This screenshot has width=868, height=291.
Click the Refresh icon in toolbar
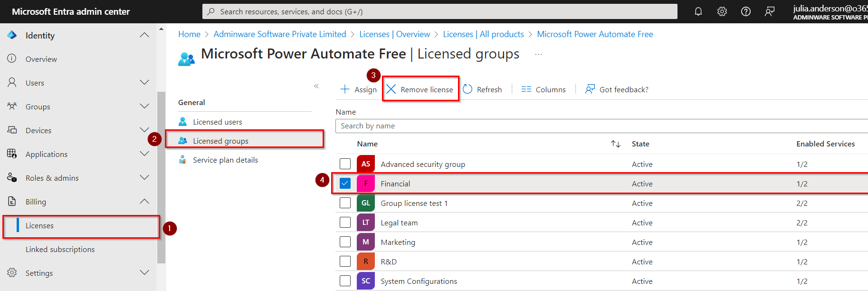[468, 89]
